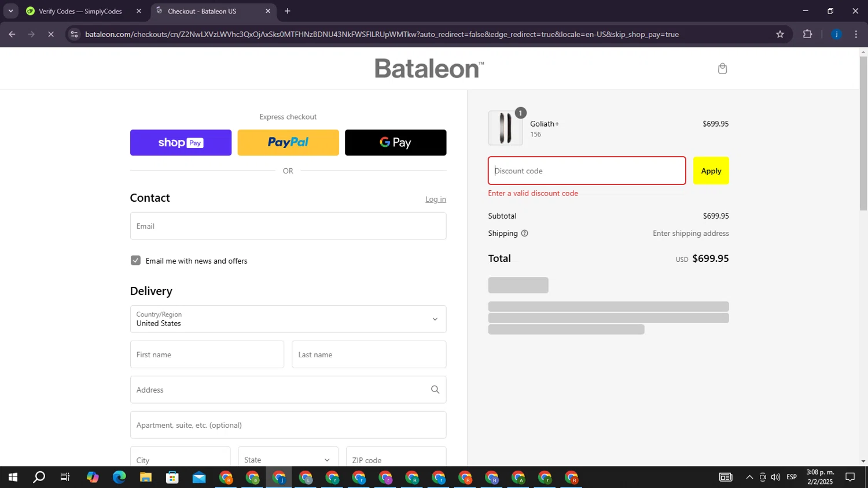Open File Explorer from the taskbar
The width and height of the screenshot is (868, 488).
coord(146,478)
